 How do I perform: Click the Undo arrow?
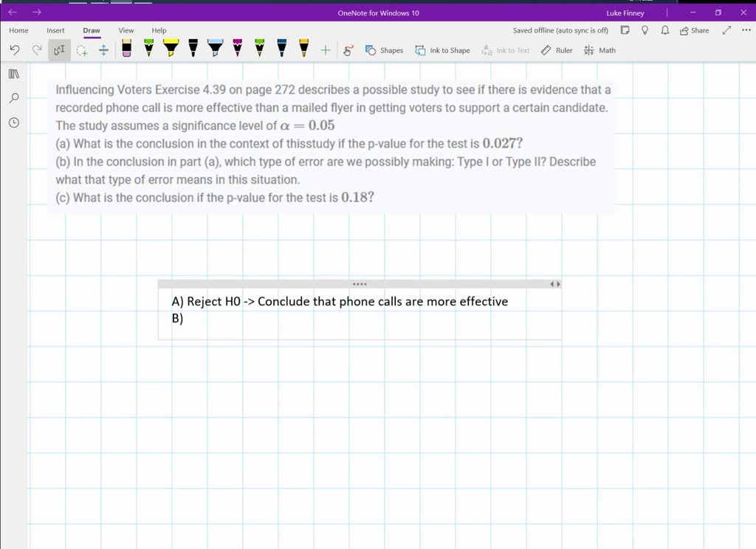pyautogui.click(x=15, y=50)
